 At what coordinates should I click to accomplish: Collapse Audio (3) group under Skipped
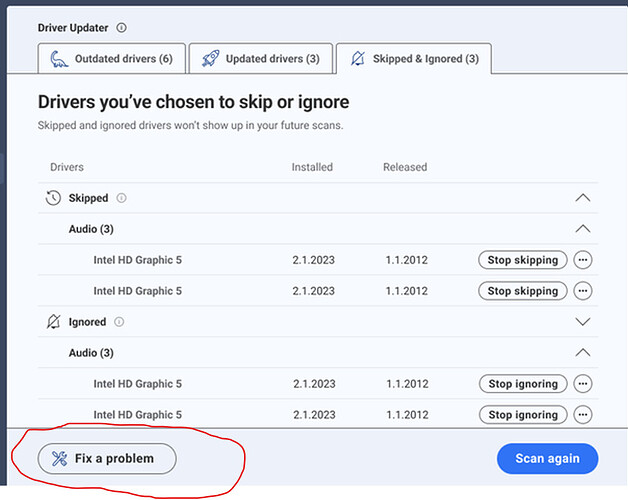pos(583,229)
